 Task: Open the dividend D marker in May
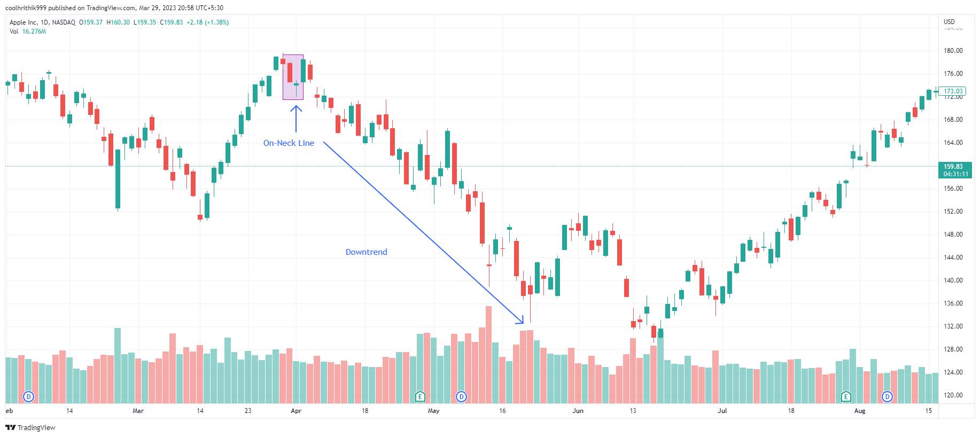[x=461, y=396]
